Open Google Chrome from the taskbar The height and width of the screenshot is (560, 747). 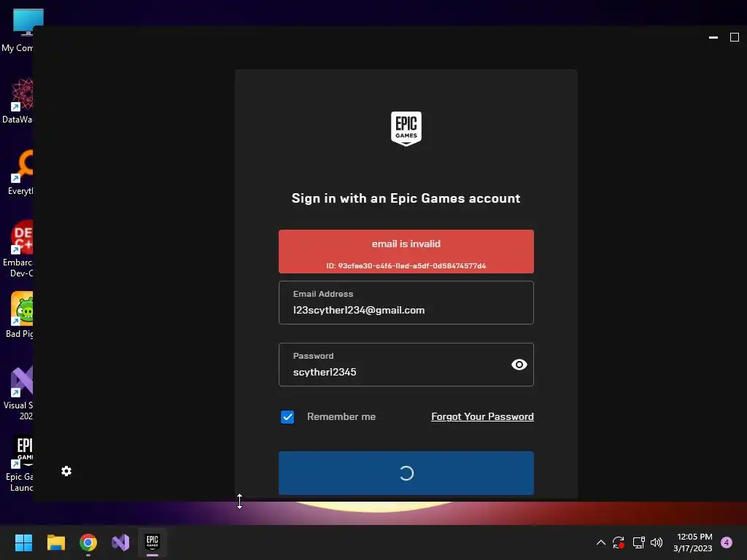click(x=88, y=542)
